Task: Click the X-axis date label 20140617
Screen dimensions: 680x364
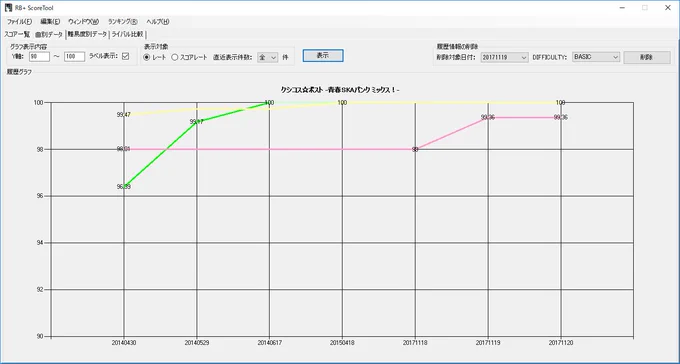Action: (270, 343)
